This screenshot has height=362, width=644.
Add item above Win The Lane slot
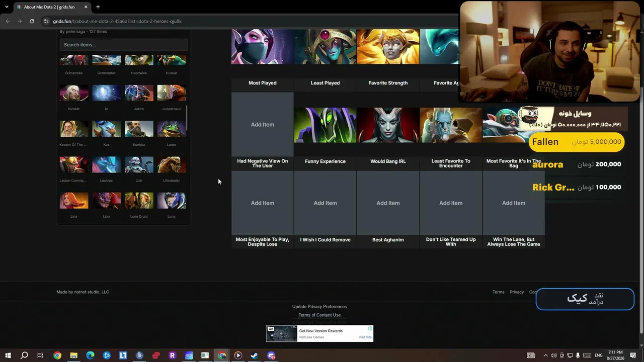point(514,203)
